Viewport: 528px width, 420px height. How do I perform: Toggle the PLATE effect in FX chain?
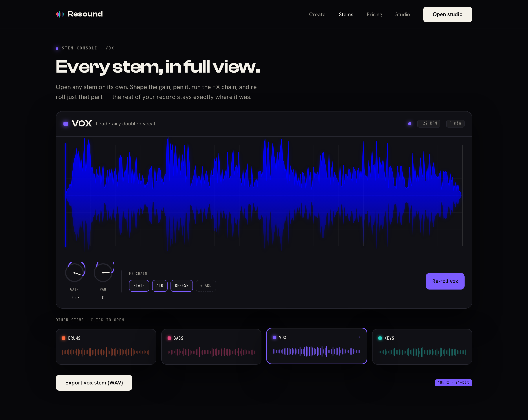(x=139, y=286)
